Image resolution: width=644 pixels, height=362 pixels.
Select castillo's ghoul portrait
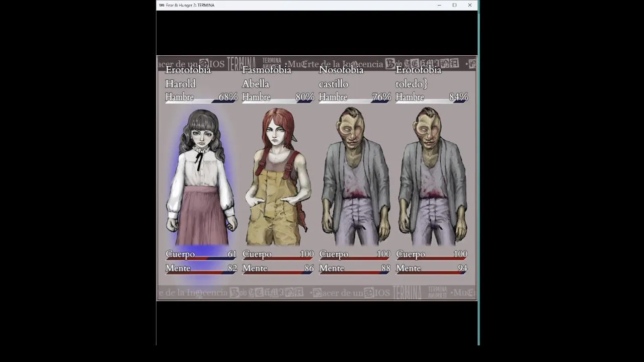(x=356, y=176)
